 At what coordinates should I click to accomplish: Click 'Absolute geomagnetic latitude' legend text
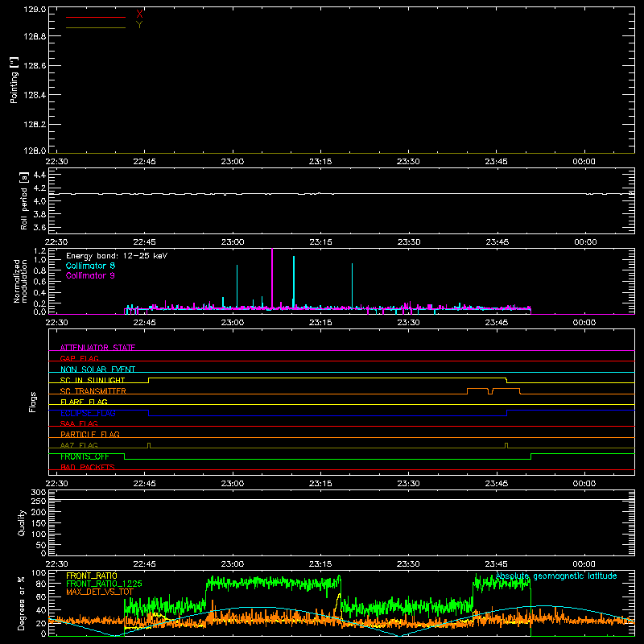pos(556,576)
